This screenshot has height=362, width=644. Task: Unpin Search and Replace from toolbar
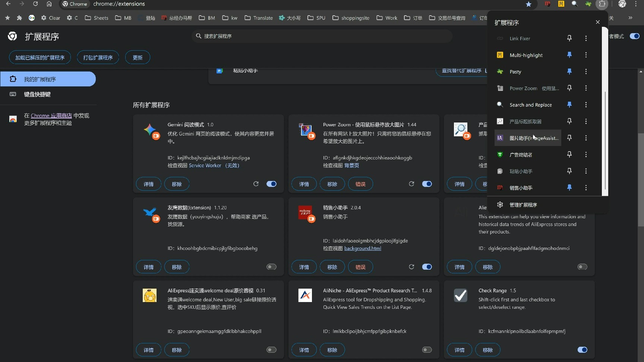pos(569,105)
